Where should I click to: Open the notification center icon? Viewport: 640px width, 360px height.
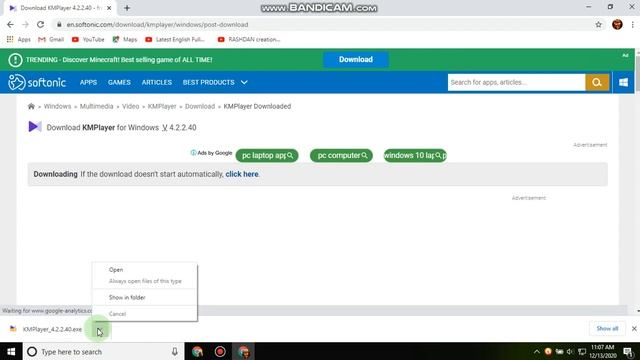coord(628,351)
